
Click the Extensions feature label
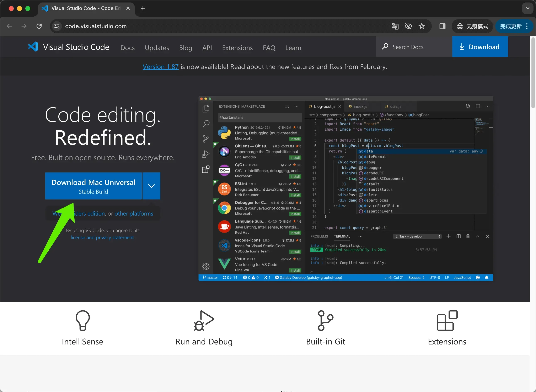click(447, 342)
